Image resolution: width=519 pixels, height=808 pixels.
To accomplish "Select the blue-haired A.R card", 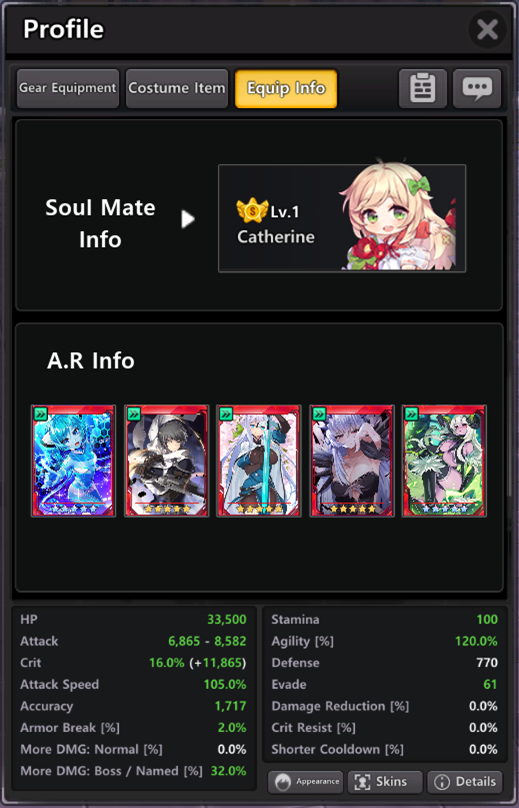I will click(74, 461).
